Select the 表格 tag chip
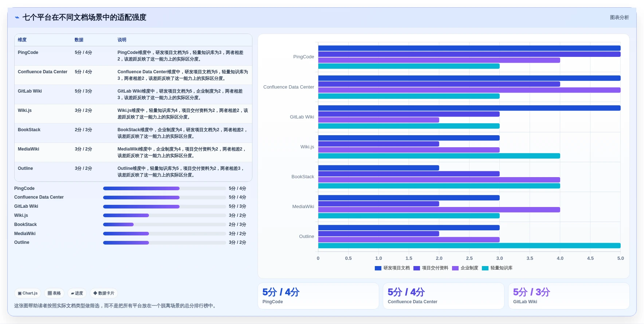This screenshot has height=324, width=644. [x=54, y=293]
